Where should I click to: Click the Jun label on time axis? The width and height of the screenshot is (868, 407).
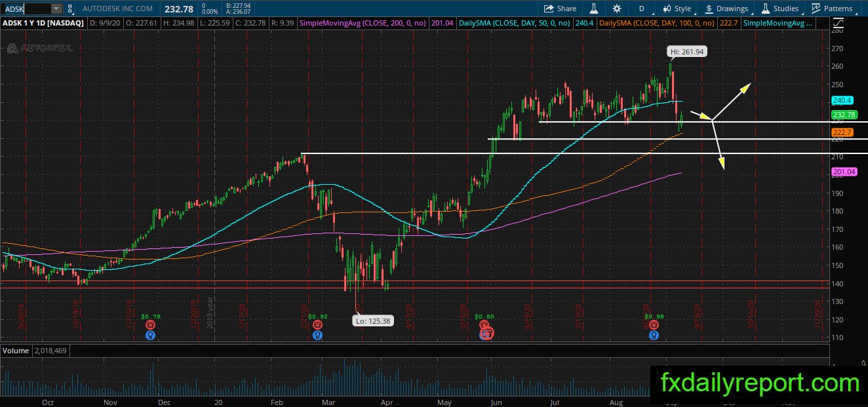[497, 404]
